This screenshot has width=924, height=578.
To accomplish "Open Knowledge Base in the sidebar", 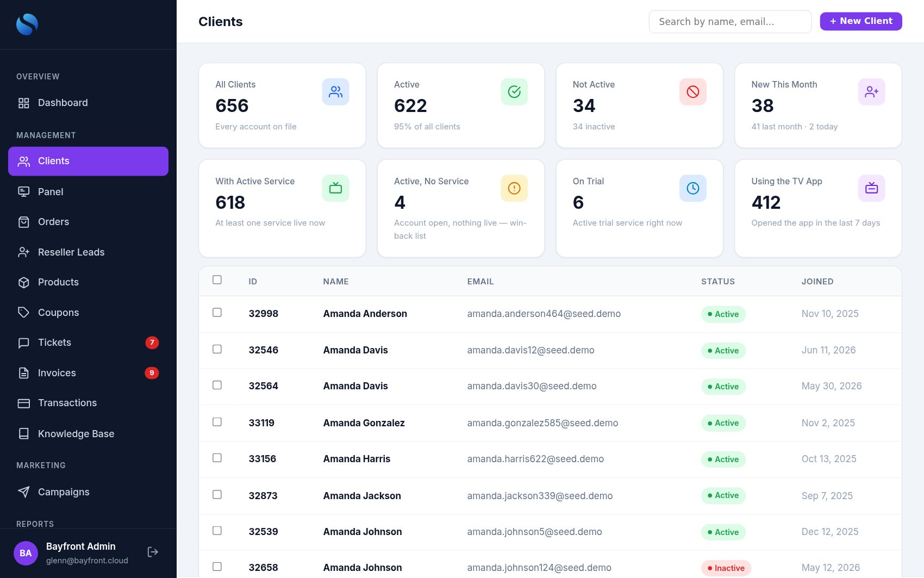I will [x=88, y=433].
